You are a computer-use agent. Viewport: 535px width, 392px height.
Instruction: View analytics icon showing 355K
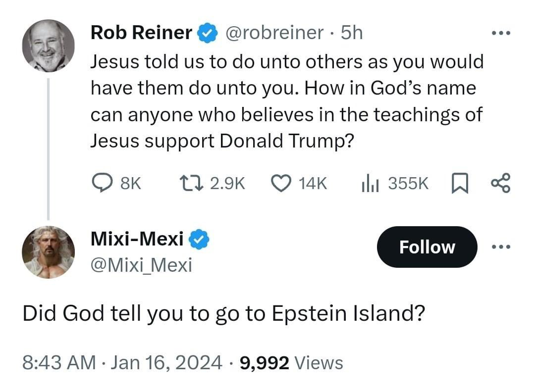pos(370,183)
